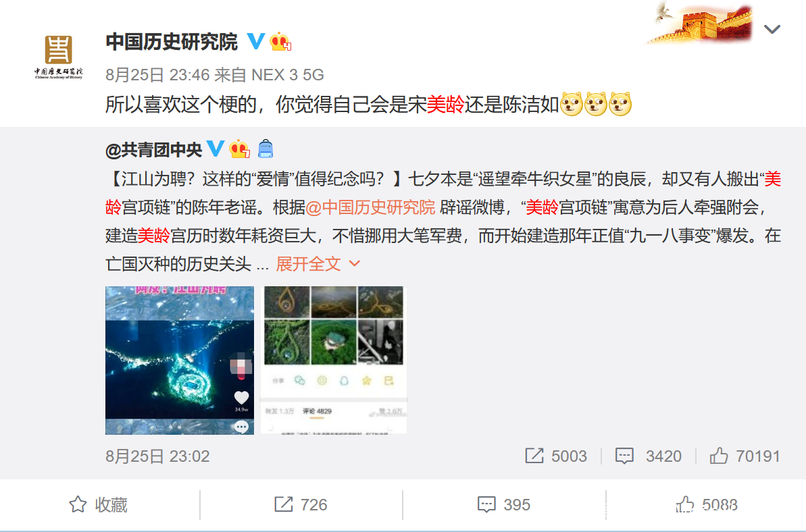Click the crown badge beside 共青团中央
Viewport: 806px width, 532px height.
coord(240,149)
